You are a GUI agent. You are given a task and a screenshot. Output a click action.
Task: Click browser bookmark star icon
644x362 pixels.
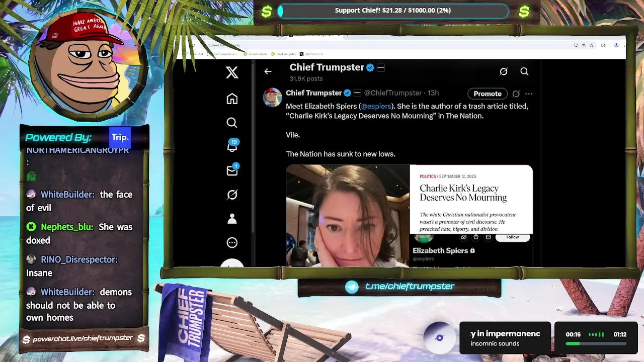point(591,45)
